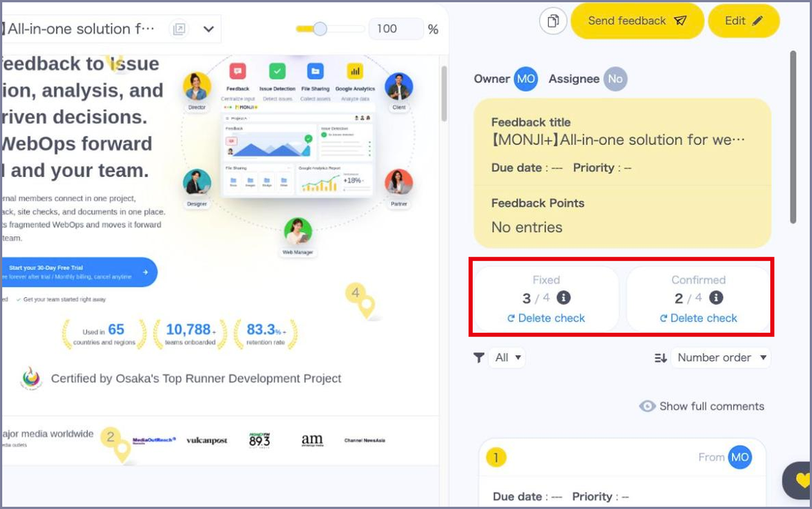The image size is (812, 509).
Task: Click the Designer avatar in preview
Action: [197, 183]
